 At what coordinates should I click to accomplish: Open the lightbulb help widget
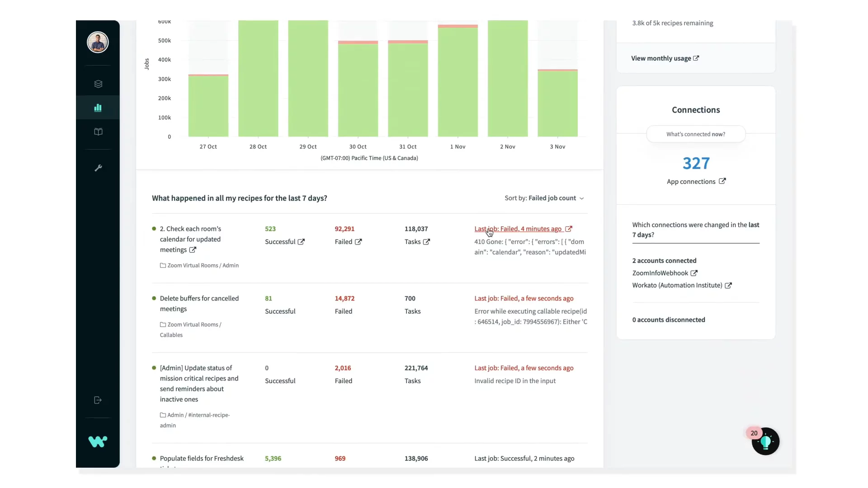(x=765, y=441)
